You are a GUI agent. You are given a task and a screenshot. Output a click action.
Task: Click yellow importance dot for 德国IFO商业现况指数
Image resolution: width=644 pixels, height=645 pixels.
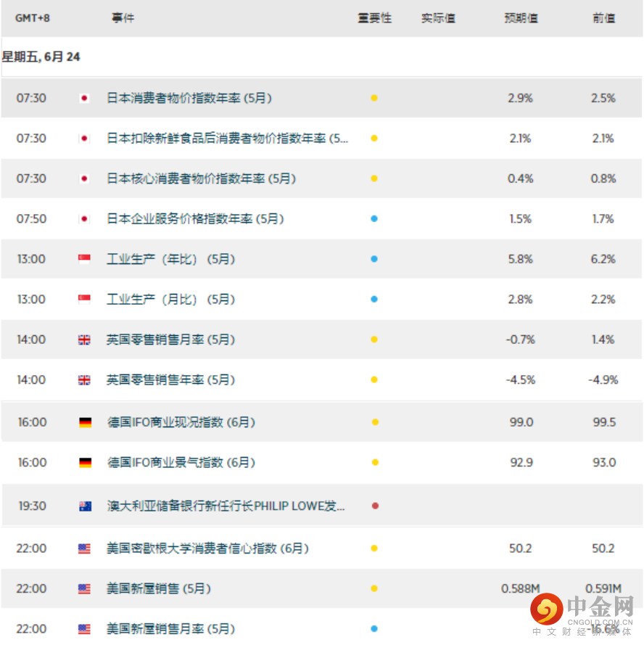(375, 422)
